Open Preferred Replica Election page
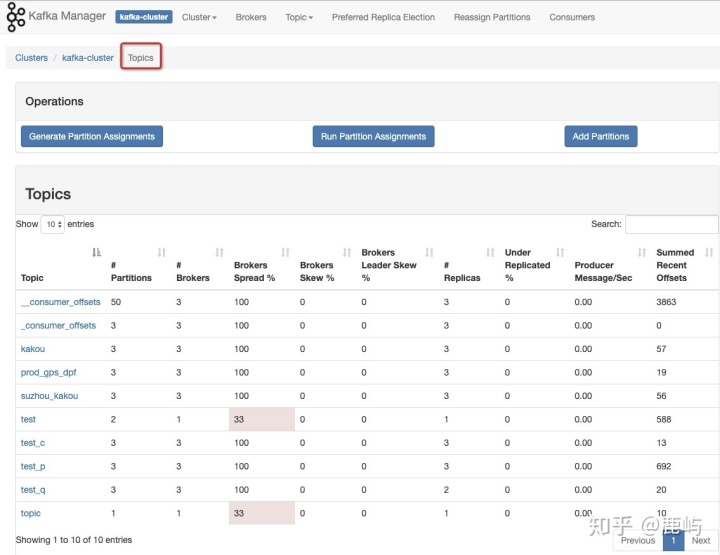Screen dimensions: 720x555 [383, 17]
